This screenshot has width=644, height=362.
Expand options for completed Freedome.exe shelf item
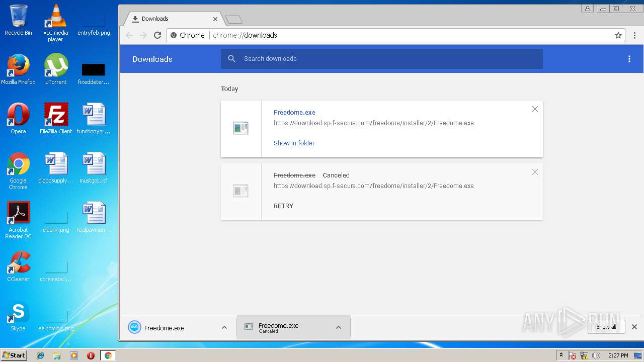(x=224, y=328)
